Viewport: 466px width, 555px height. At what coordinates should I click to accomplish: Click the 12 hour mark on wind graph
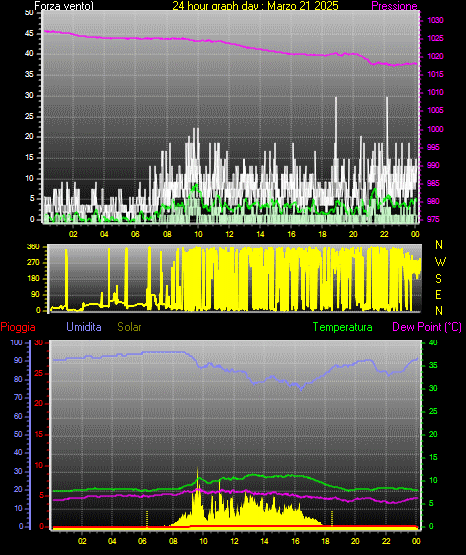click(229, 234)
